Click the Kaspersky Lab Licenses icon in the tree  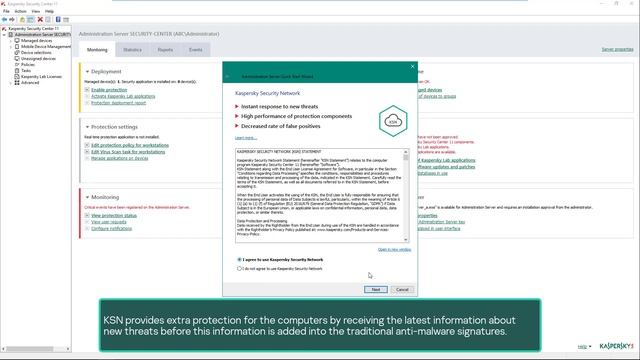point(17,76)
